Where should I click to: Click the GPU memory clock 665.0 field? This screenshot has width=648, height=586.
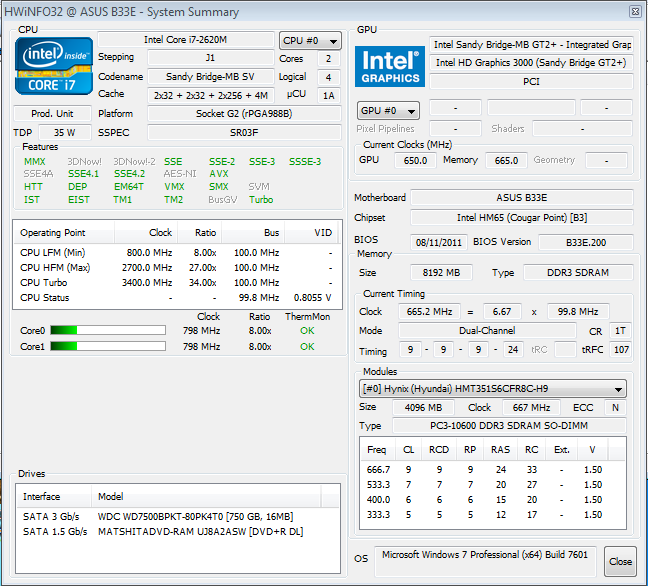[506, 160]
